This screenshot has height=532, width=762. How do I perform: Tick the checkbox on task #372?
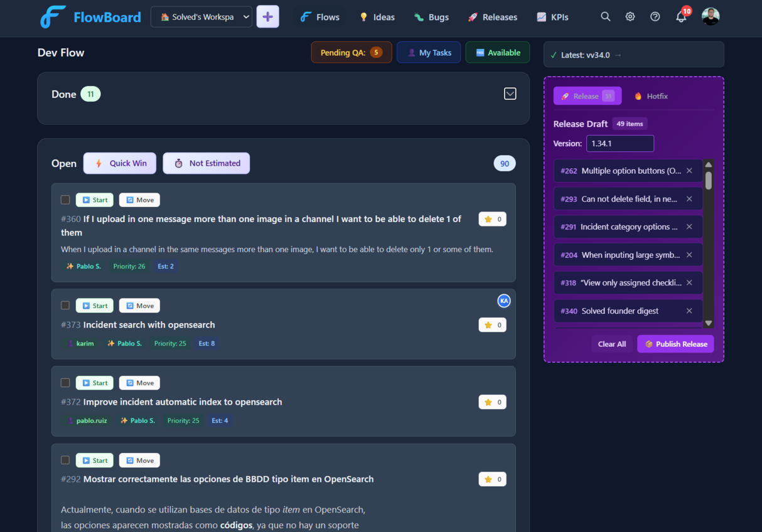65,383
